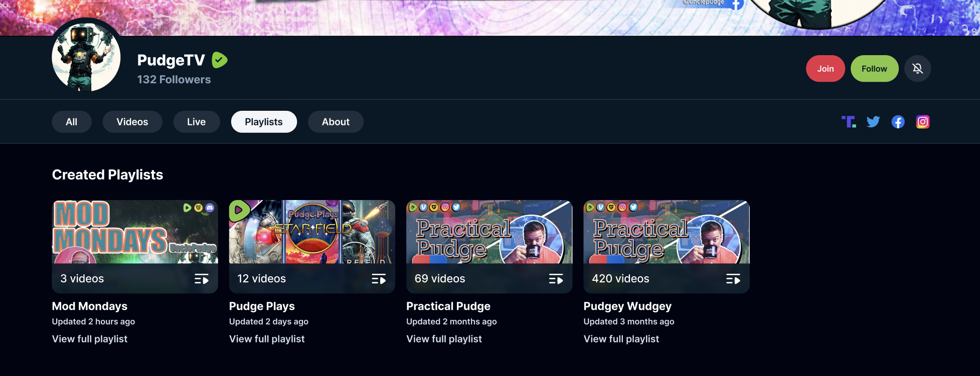Click the '3 videos' count label
This screenshot has height=376, width=980.
(x=82, y=279)
